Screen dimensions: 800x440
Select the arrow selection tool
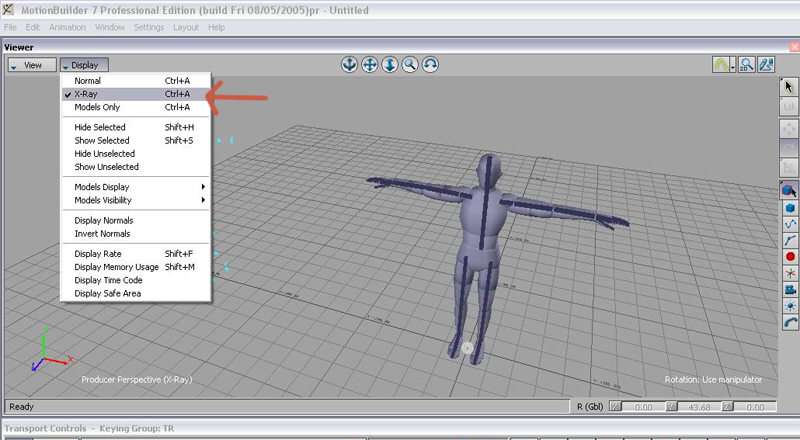(x=789, y=87)
